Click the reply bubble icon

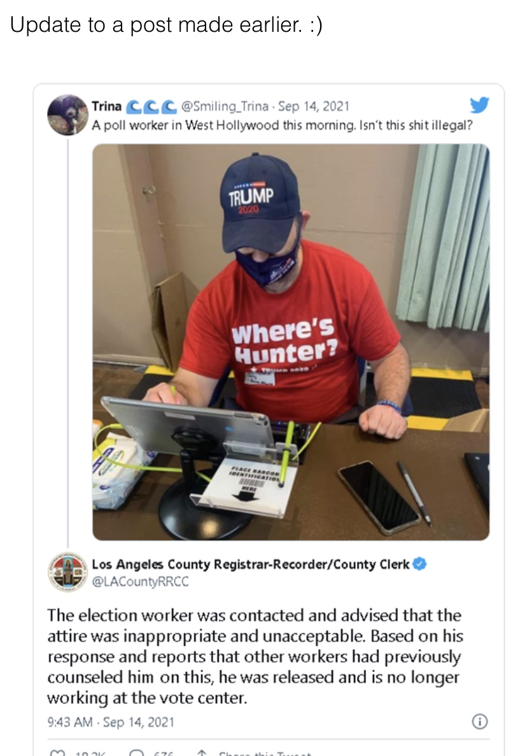137,753
